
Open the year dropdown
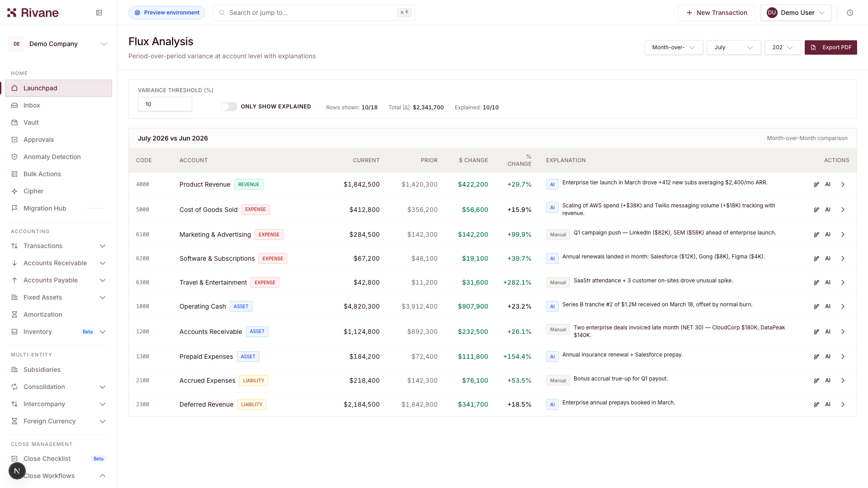[x=783, y=47]
